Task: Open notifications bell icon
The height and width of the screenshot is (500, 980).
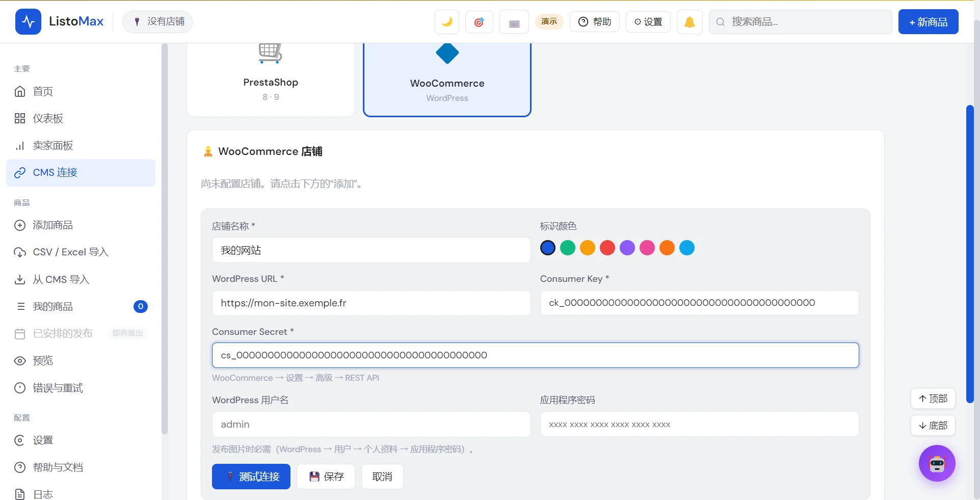Action: pyautogui.click(x=690, y=22)
